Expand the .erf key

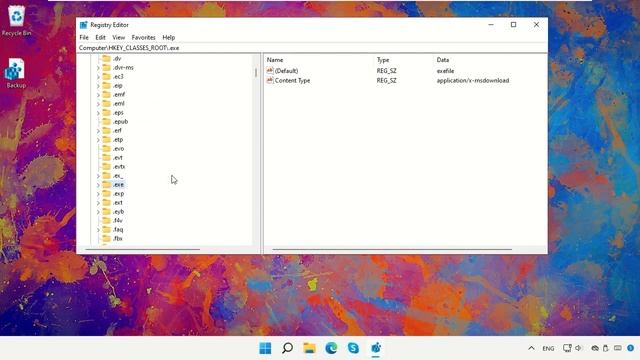[x=98, y=131]
